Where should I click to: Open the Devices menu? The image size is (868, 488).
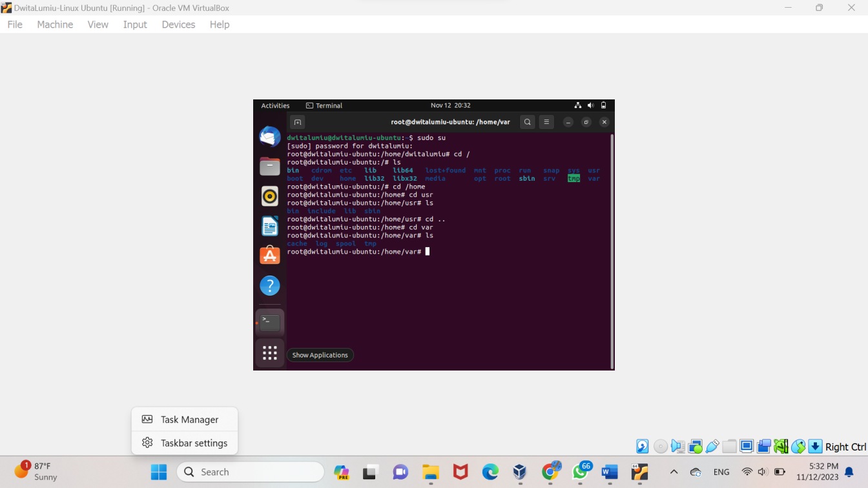click(x=178, y=25)
